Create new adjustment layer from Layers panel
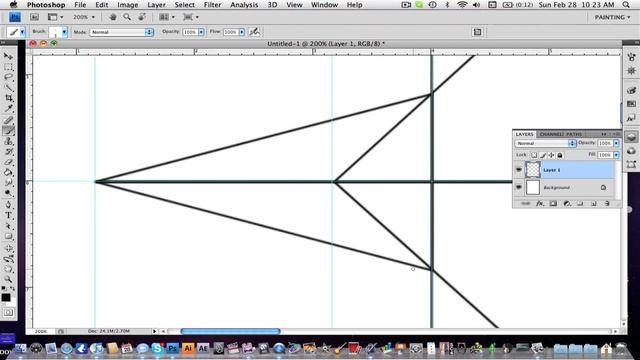 click(x=567, y=203)
